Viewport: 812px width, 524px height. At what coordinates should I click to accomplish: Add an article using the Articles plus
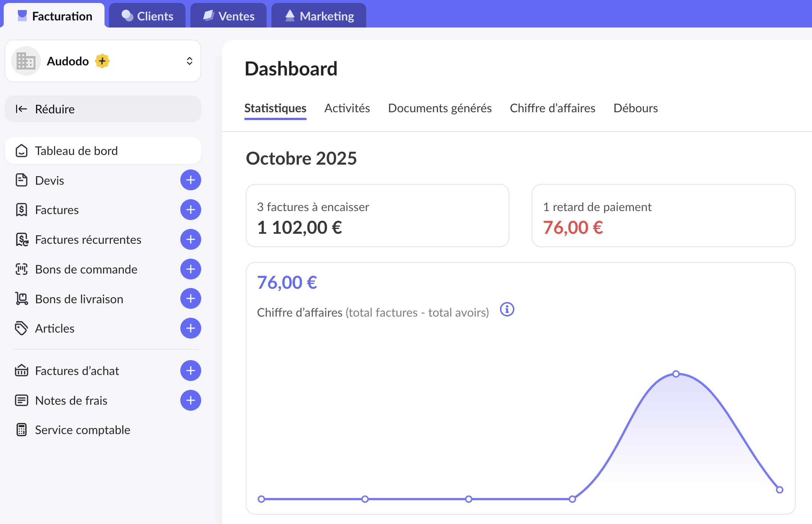[190, 328]
